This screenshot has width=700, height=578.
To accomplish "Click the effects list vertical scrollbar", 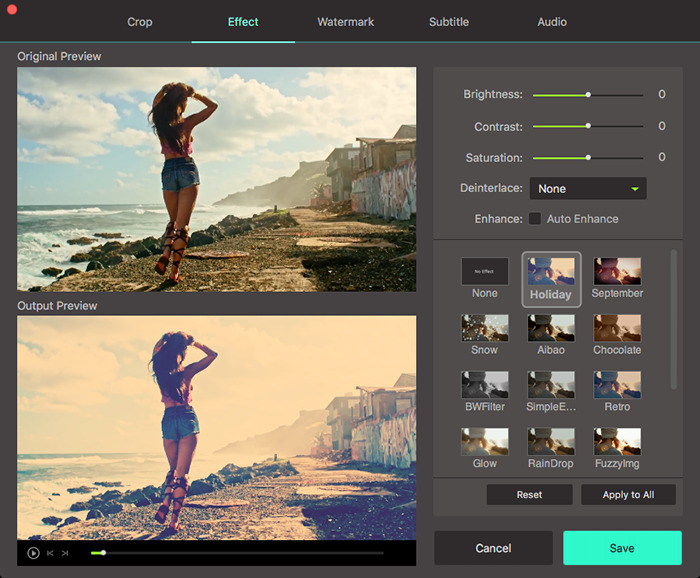I will [673, 320].
